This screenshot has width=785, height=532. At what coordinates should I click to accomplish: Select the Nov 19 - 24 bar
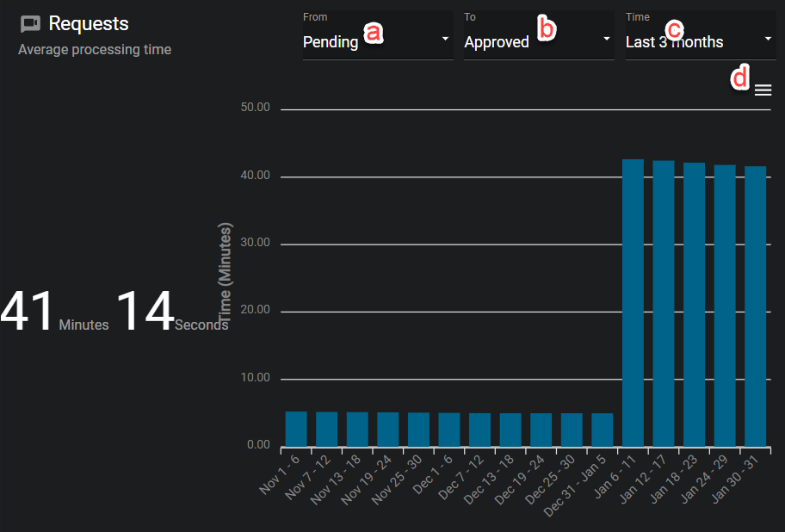point(388,430)
